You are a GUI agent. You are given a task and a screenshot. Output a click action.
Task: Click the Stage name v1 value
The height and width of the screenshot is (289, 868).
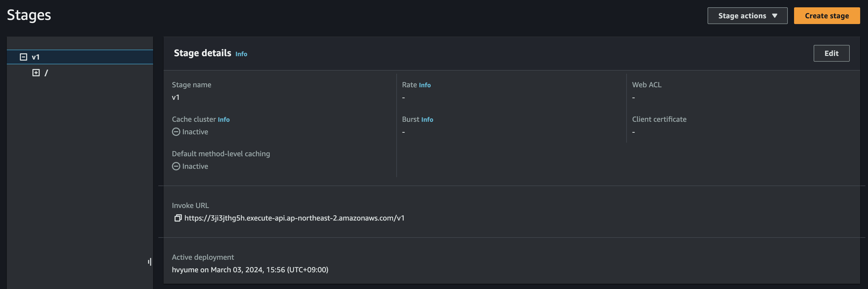(x=176, y=97)
